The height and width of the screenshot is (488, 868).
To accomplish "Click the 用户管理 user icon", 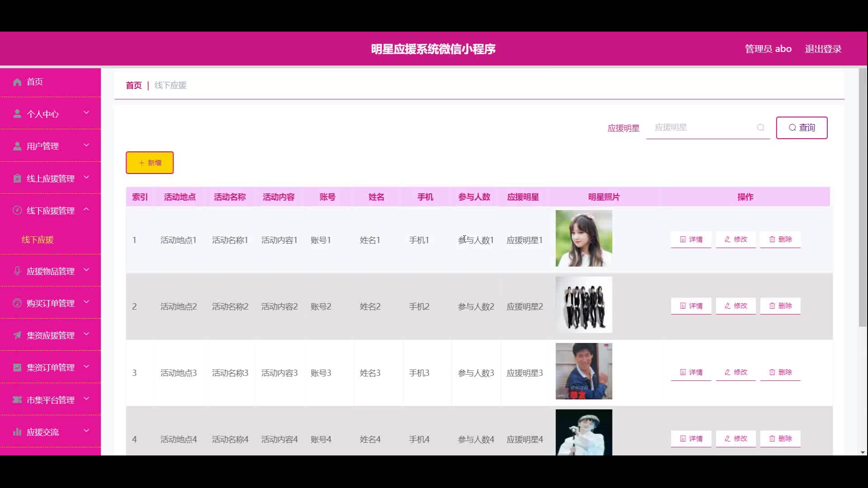I will 17,146.
